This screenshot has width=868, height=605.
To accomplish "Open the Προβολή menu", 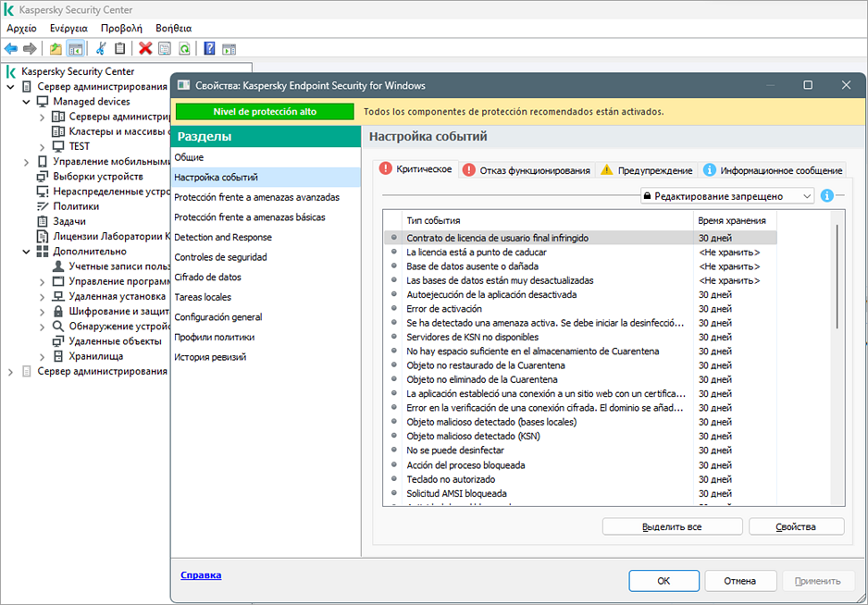I will (121, 29).
